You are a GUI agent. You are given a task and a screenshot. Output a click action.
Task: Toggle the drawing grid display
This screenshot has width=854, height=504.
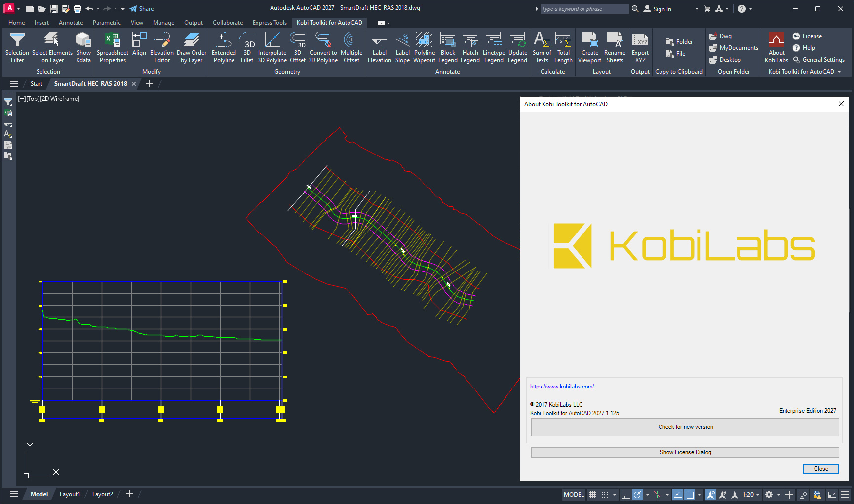pos(593,494)
